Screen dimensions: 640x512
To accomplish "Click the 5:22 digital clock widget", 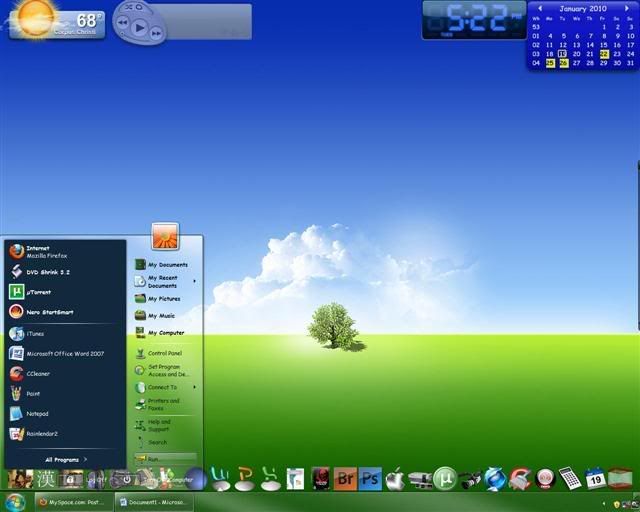I will tap(474, 20).
